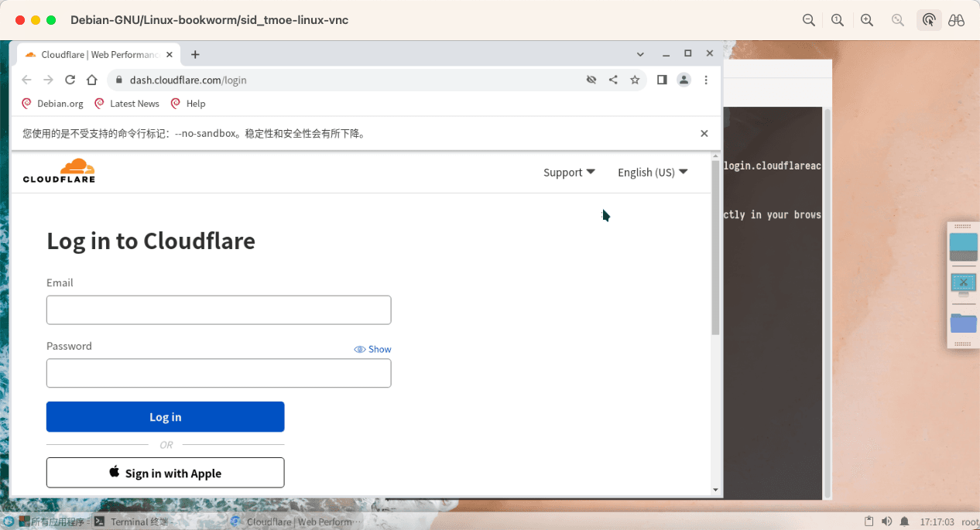Open the Help bookmark

pos(188,104)
